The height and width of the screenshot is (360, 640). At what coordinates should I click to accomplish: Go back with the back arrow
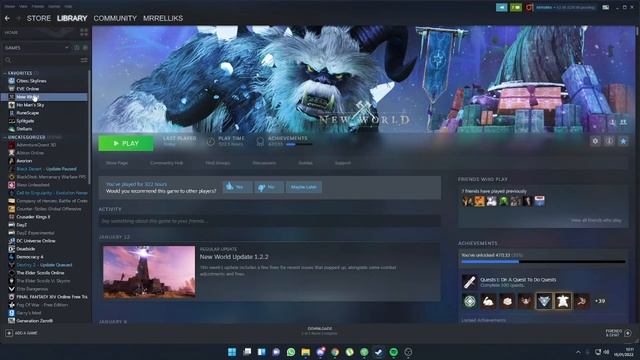pos(7,18)
